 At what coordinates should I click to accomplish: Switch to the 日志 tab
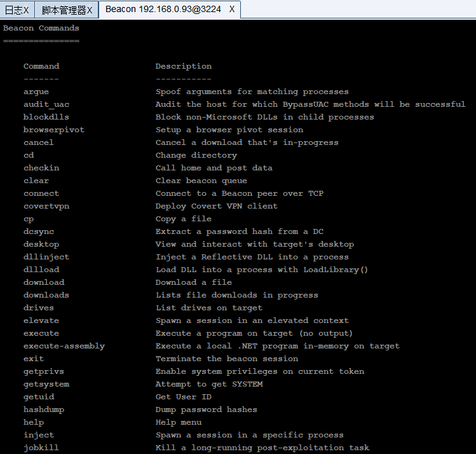tap(13, 10)
